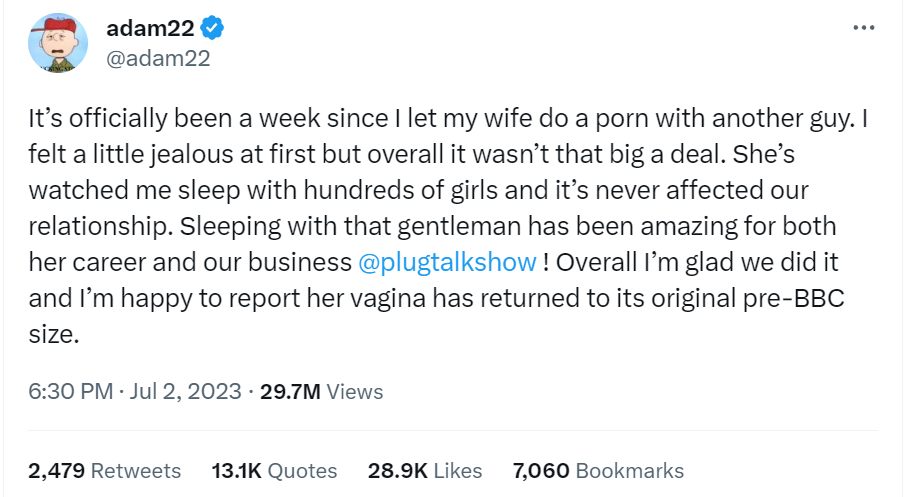
Task: Follow the @plugtalkshow mention link
Action: (x=446, y=262)
